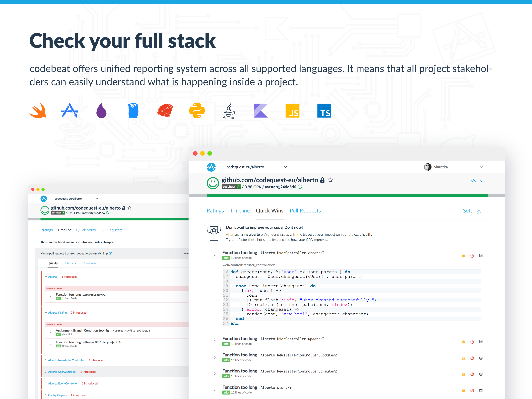The width and height of the screenshot is (532, 399).
Task: Refresh master@24dd5d6 in Timeline window
Action: point(108,213)
